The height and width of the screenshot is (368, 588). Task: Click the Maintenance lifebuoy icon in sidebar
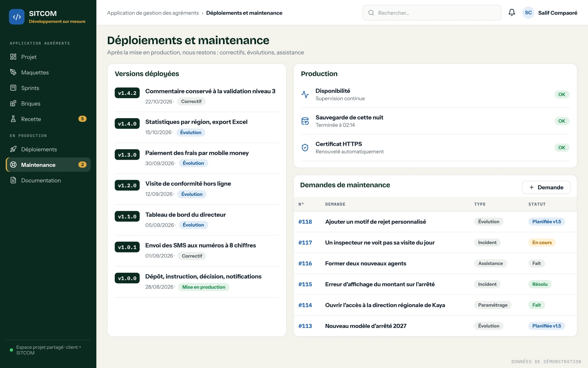13,164
